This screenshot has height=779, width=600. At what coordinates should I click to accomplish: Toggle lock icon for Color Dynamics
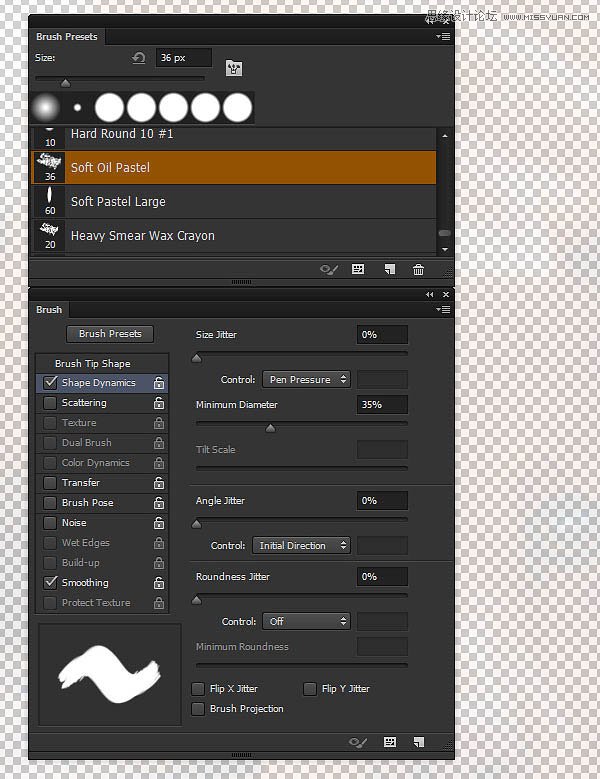pyautogui.click(x=158, y=463)
